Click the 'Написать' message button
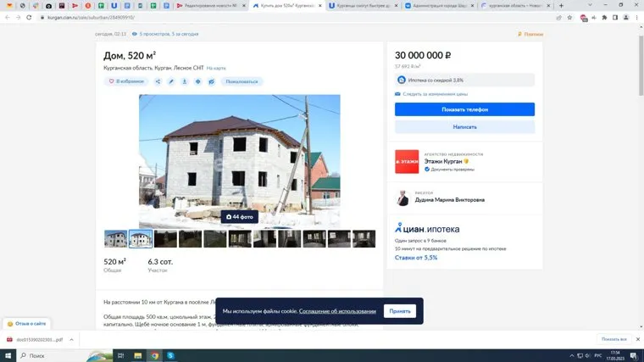Image resolution: width=644 pixels, height=362 pixels. pos(464,126)
